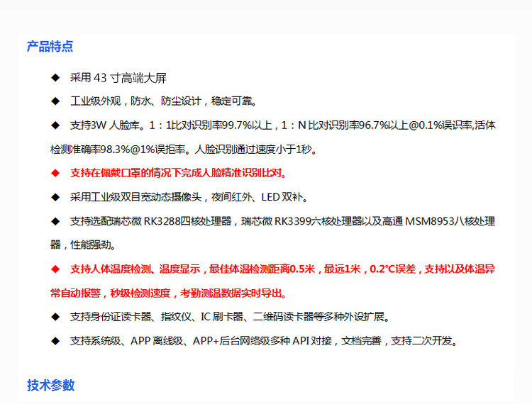Click diamond bullet before 支持系统级
The width and height of the screenshot is (532, 404).
tap(55, 341)
